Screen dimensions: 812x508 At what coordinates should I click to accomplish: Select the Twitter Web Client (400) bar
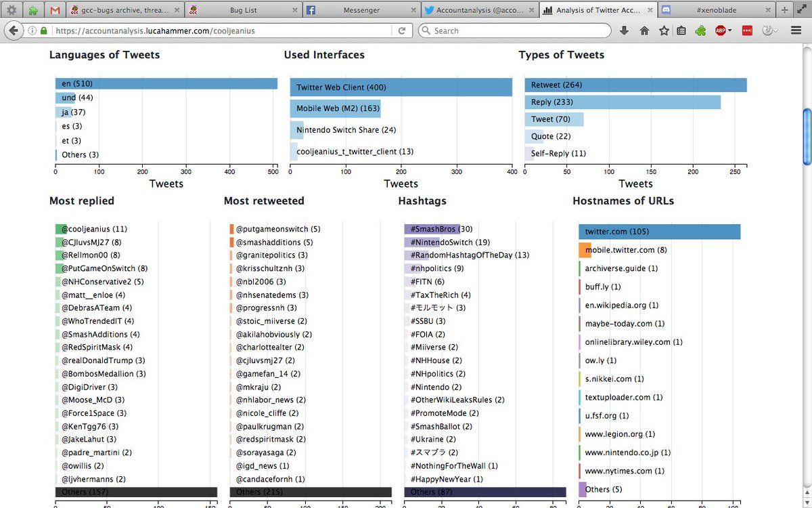pos(401,87)
